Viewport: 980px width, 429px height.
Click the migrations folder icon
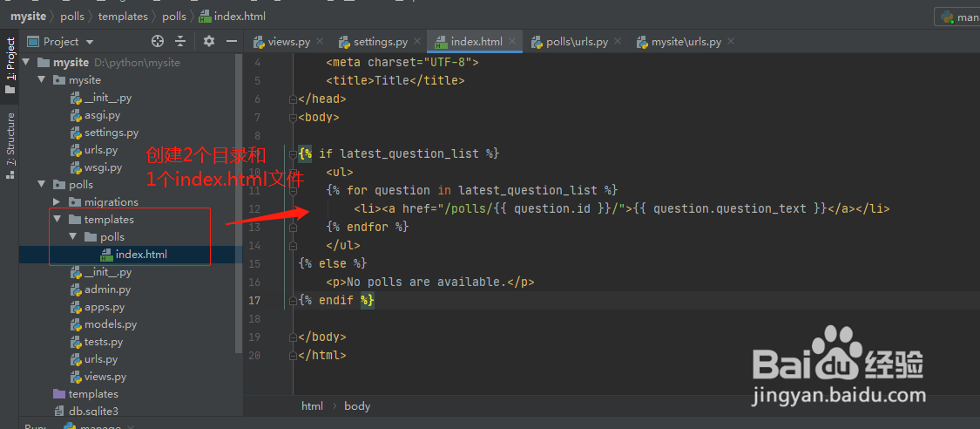[x=75, y=202]
